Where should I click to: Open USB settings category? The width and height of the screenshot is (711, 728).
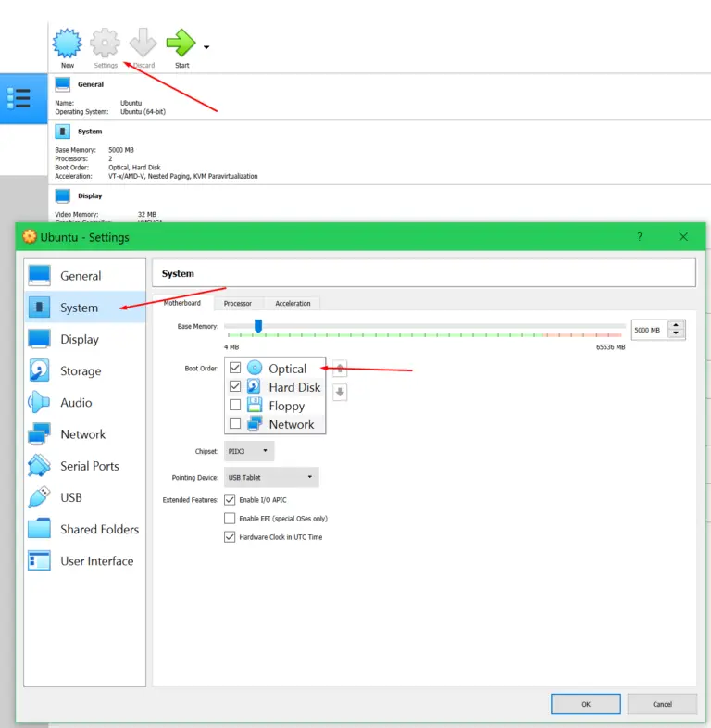point(85,497)
